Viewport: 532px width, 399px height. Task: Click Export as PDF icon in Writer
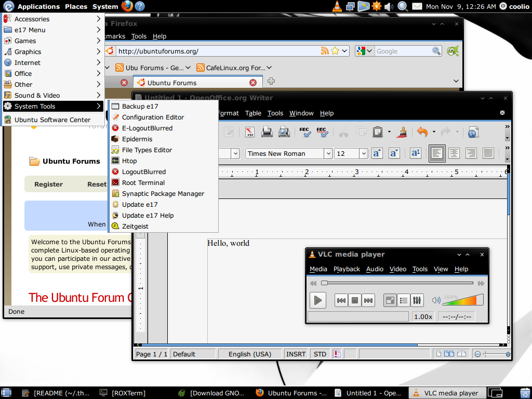[x=250, y=132]
